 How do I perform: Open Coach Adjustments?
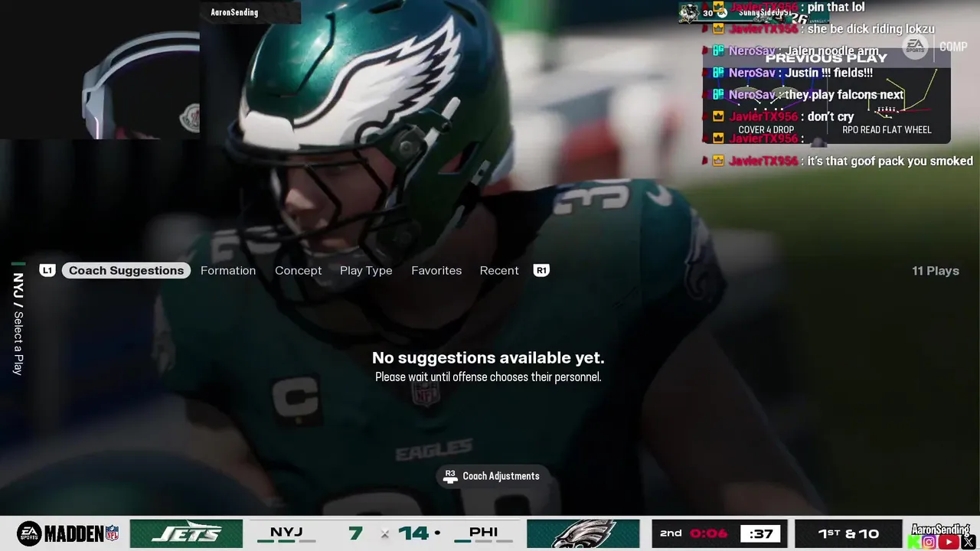[493, 476]
